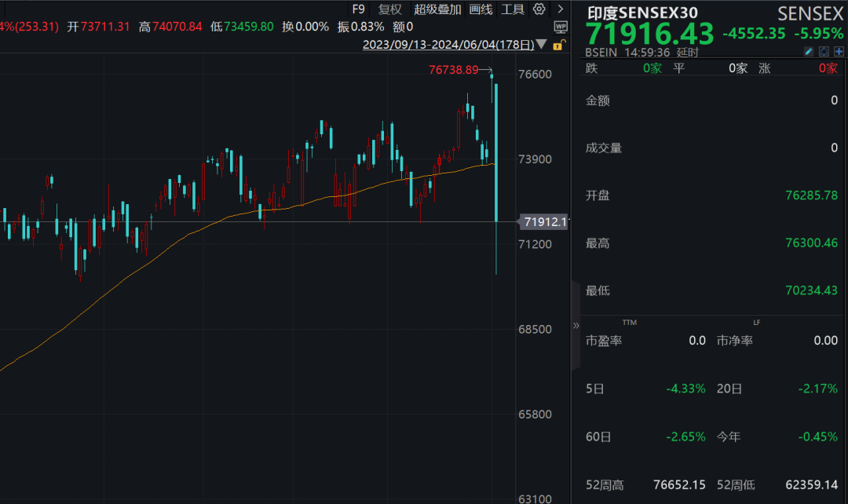Screen dimensions: 848x504
Task: Click the 60日 change -2.65%
Action: coord(685,437)
